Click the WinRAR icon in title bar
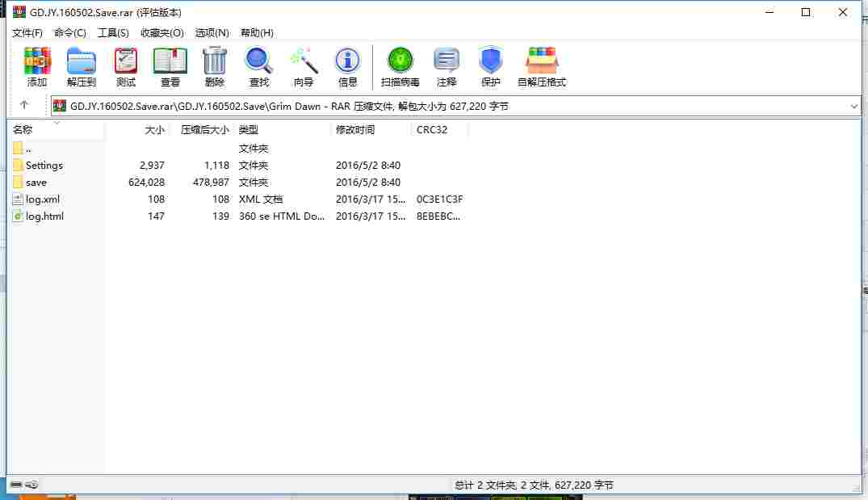868x500 pixels. pyautogui.click(x=19, y=11)
